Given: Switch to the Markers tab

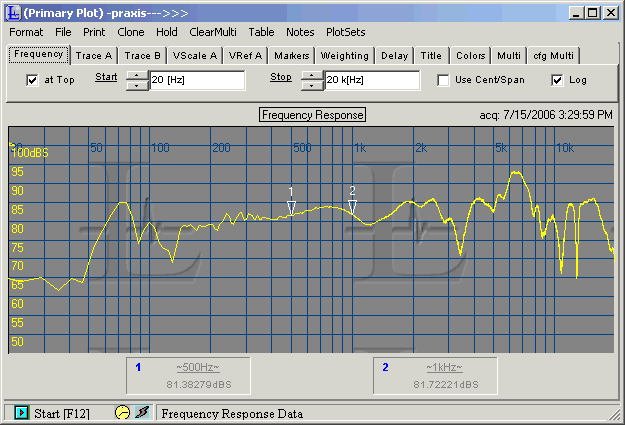Looking at the screenshot, I should (289, 56).
